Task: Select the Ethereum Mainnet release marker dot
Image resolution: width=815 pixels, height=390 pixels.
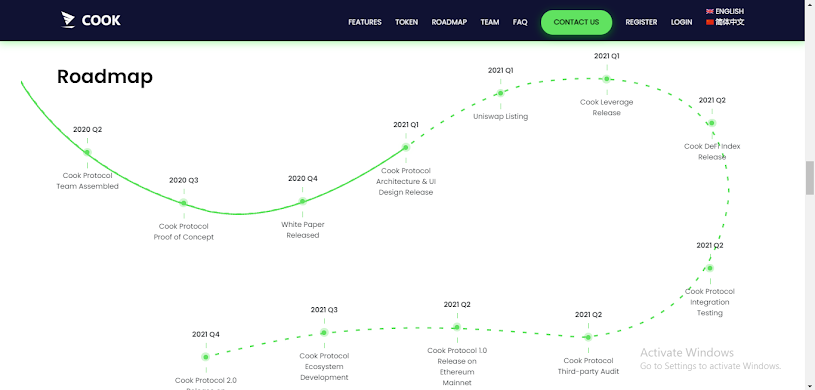Action: 457,327
